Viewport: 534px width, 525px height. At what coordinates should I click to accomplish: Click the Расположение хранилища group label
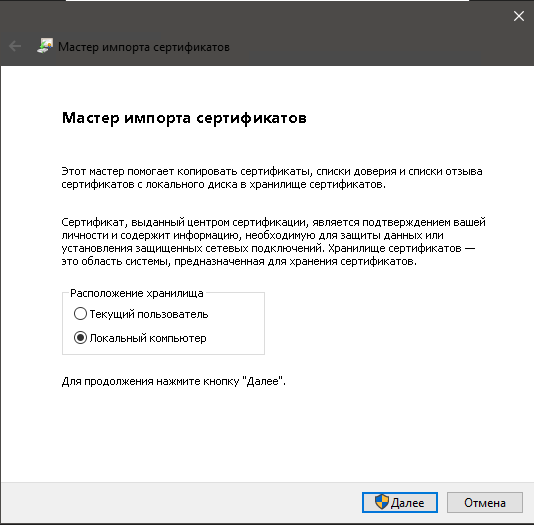click(x=137, y=293)
